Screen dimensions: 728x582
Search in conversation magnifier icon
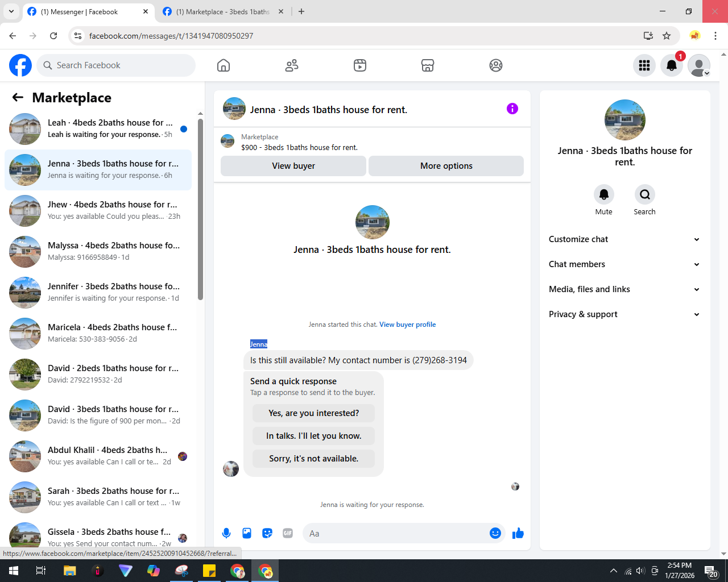tap(645, 194)
